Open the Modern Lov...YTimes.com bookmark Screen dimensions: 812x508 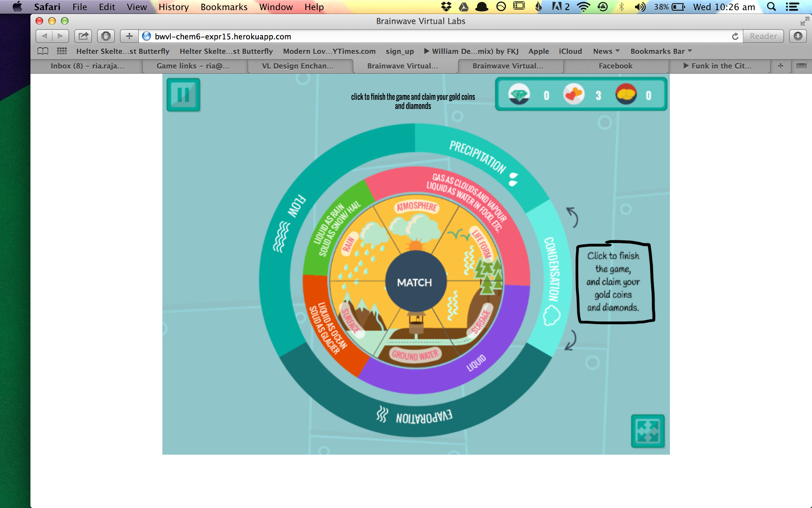pyautogui.click(x=329, y=51)
